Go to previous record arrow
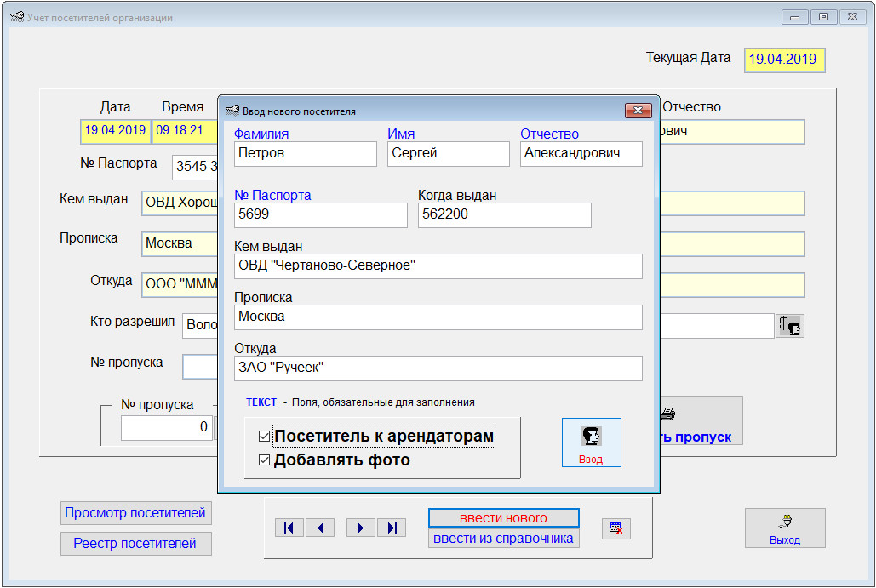The height and width of the screenshot is (588, 876). point(320,528)
